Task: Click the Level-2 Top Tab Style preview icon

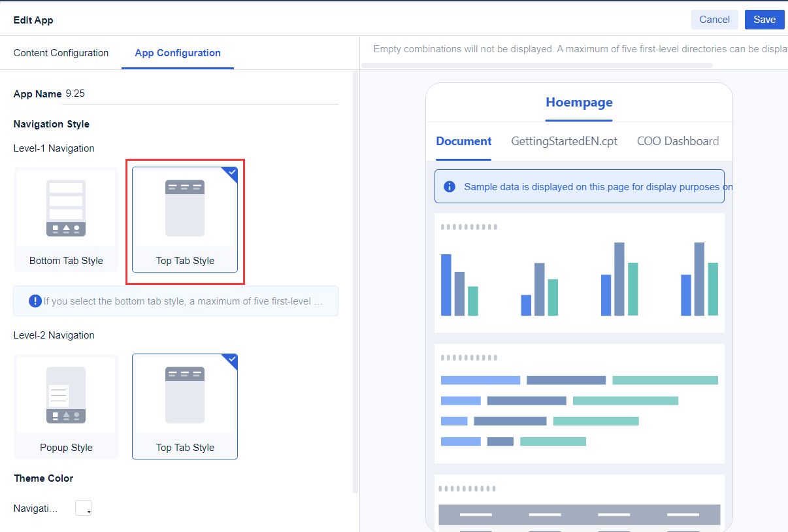Action: tap(185, 395)
